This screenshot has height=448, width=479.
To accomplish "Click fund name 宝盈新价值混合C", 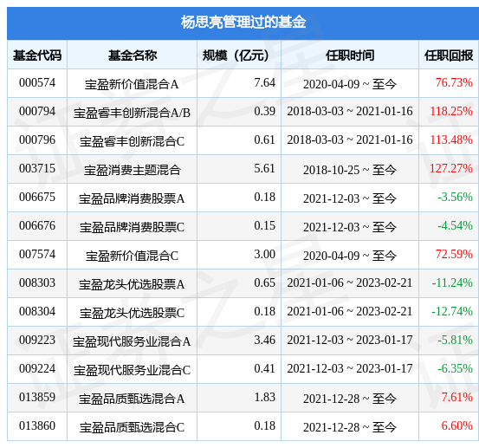I will (132, 256).
